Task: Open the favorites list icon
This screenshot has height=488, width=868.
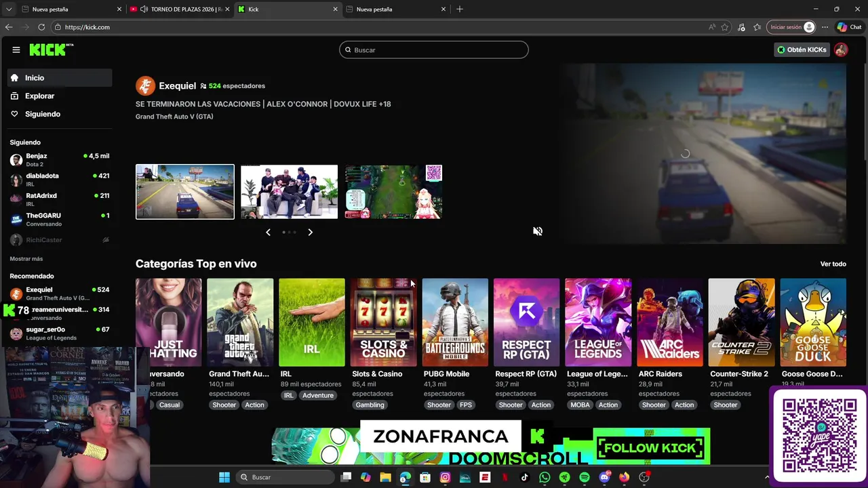Action: click(x=757, y=27)
